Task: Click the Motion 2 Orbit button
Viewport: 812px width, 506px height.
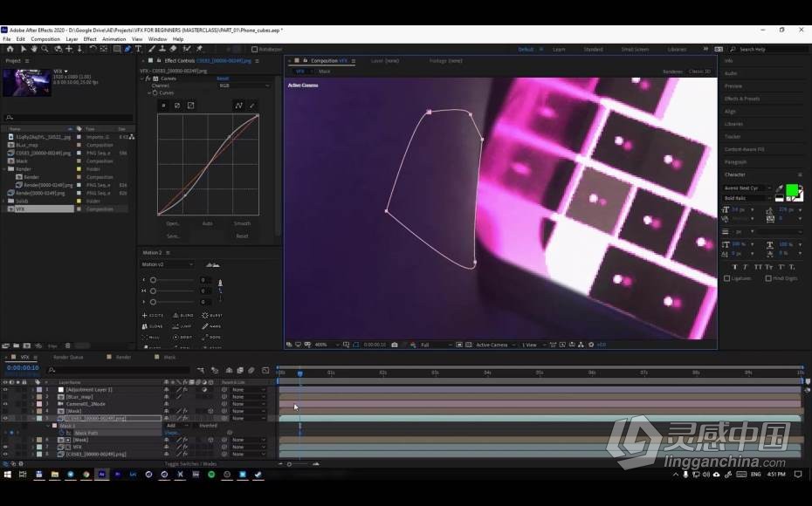Action: pos(183,338)
